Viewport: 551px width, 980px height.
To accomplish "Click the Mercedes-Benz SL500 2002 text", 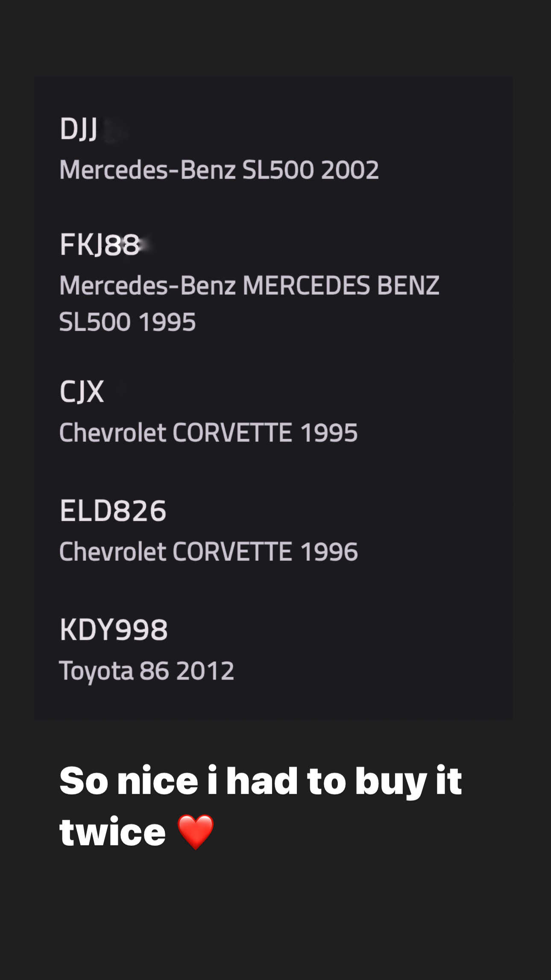I will point(219,170).
